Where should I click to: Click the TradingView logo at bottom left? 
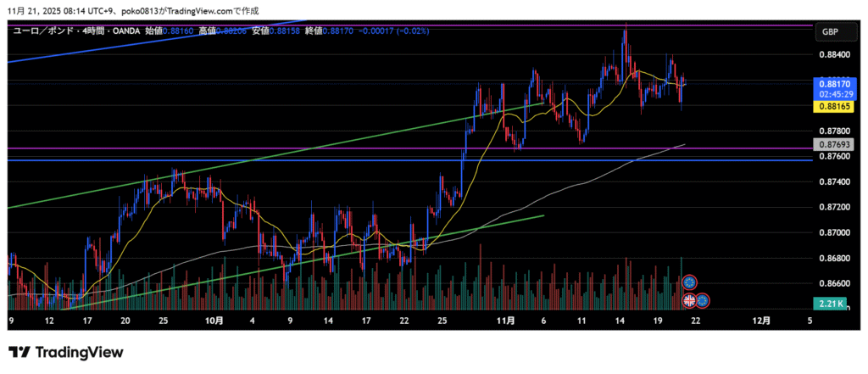[66, 352]
